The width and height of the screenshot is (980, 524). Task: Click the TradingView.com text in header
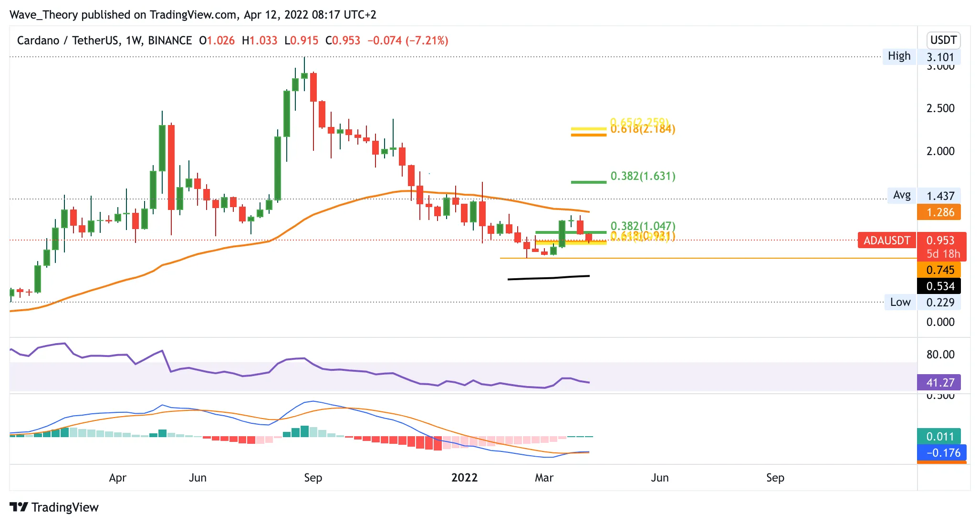(193, 15)
